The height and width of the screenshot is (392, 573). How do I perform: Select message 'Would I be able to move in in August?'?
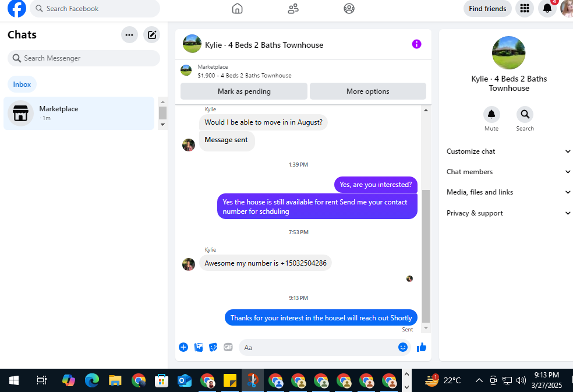(x=263, y=122)
